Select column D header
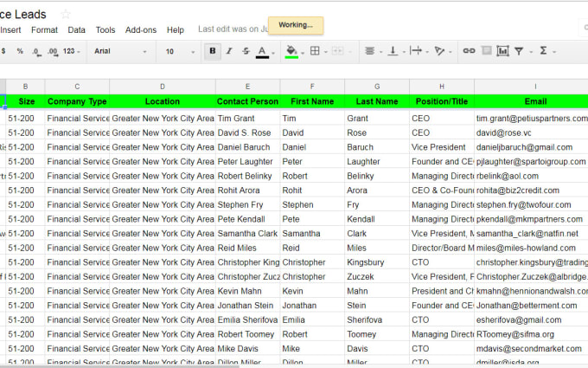588x368 pixels. tap(163, 87)
